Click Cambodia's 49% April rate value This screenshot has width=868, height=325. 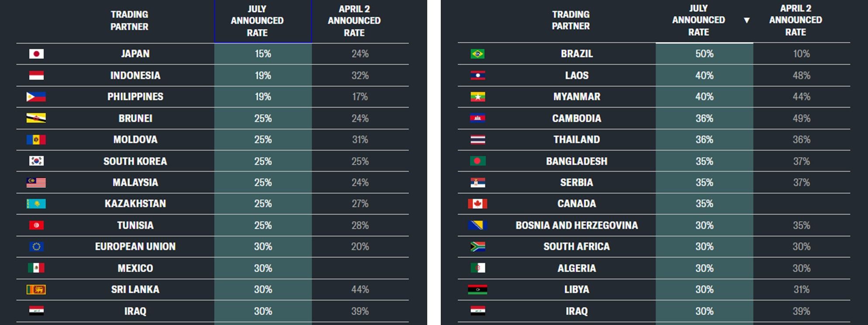point(802,118)
